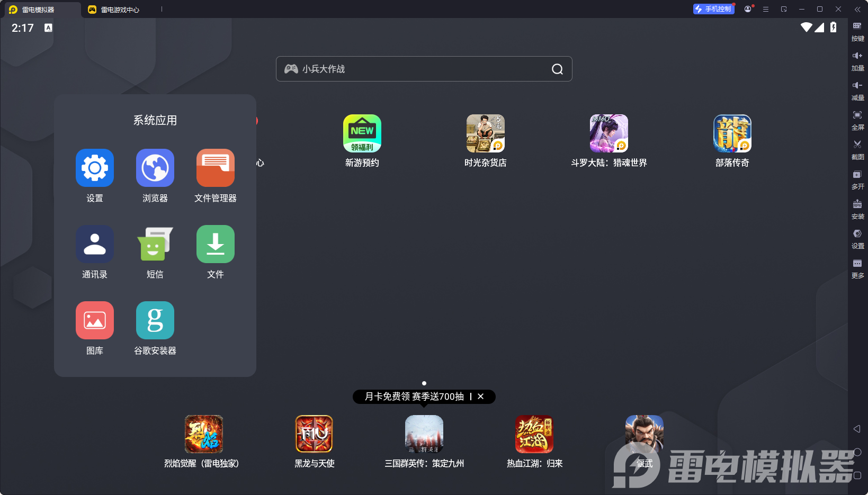Open the 偃武 game in the dock
Viewport: 868px width, 495px height.
(645, 434)
